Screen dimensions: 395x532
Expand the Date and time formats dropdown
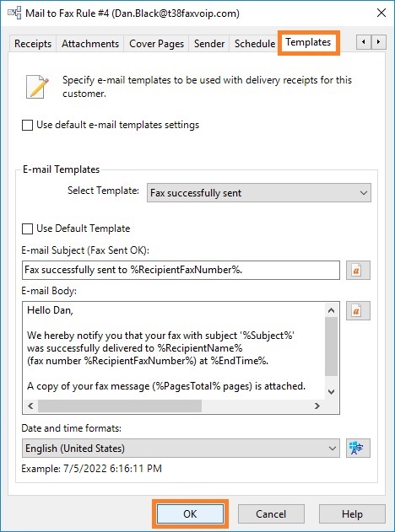(x=181, y=449)
